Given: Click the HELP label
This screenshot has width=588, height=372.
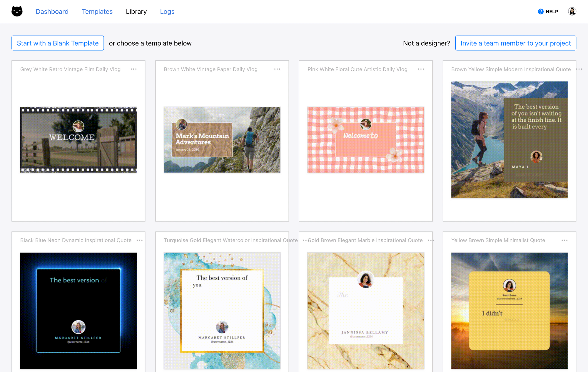Looking at the screenshot, I should tap(552, 11).
